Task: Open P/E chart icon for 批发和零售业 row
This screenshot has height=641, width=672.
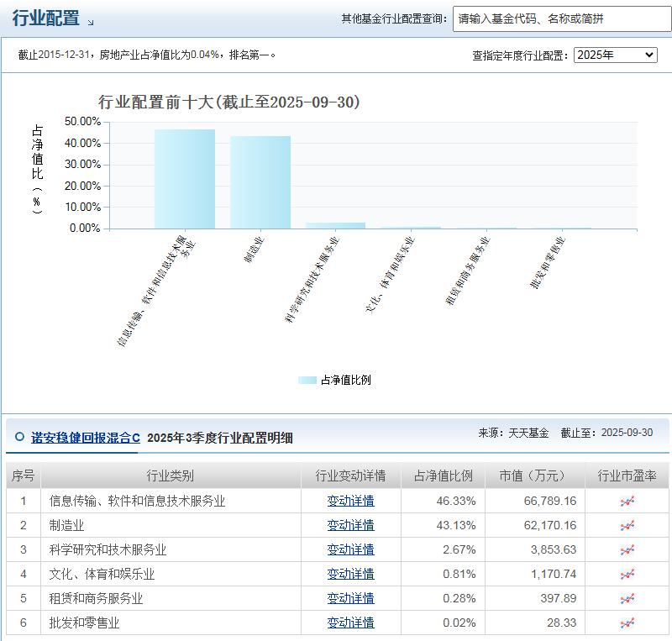Action: [x=627, y=623]
